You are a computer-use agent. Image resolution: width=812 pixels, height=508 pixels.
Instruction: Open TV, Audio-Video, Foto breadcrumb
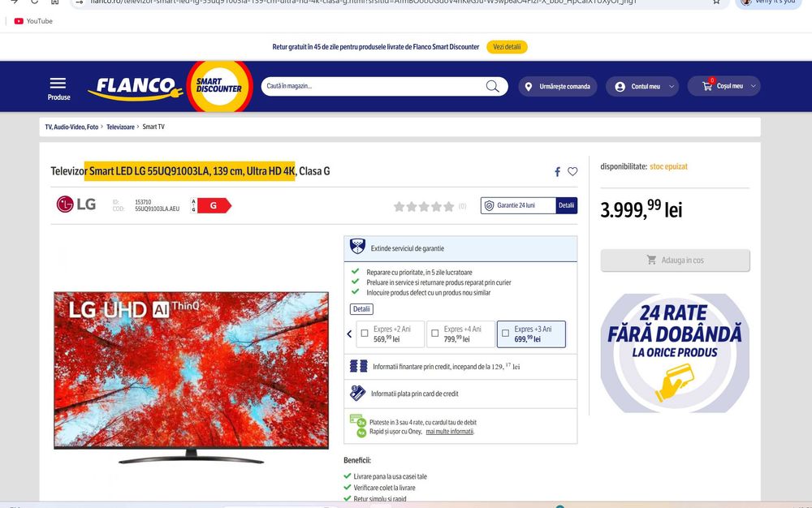(x=71, y=127)
